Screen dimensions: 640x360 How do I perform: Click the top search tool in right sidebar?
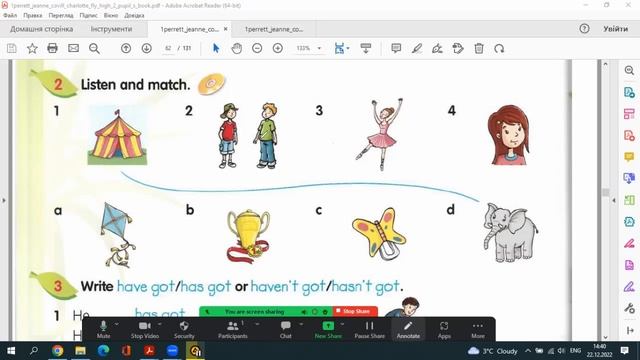pyautogui.click(x=629, y=70)
